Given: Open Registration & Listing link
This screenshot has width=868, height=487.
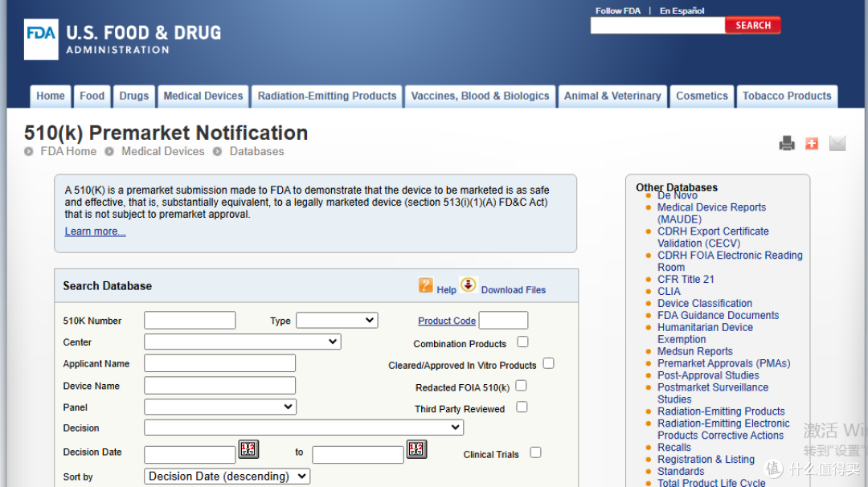Looking at the screenshot, I should click(706, 460).
